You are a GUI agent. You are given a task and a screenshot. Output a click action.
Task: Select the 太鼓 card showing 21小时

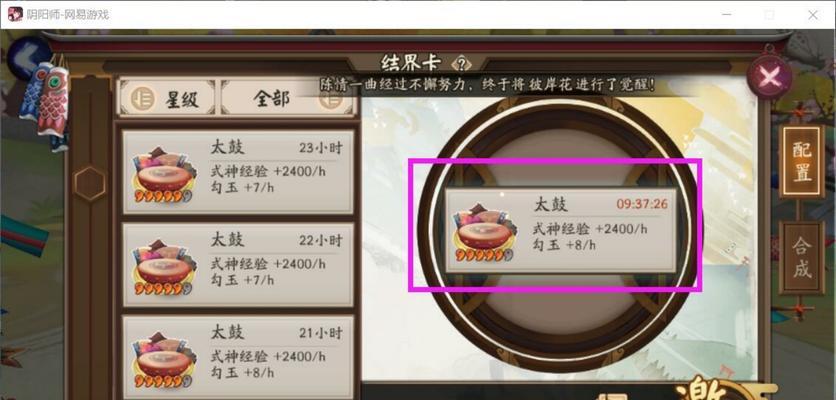tap(238, 357)
